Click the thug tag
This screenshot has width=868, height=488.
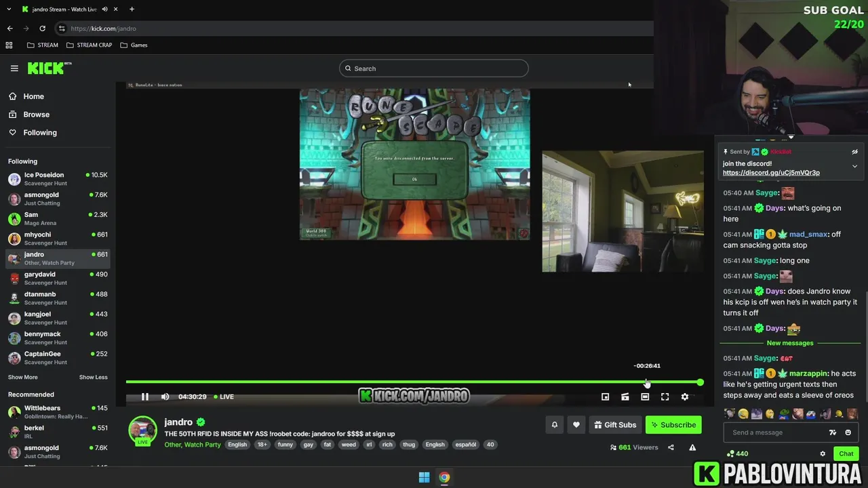pos(409,445)
